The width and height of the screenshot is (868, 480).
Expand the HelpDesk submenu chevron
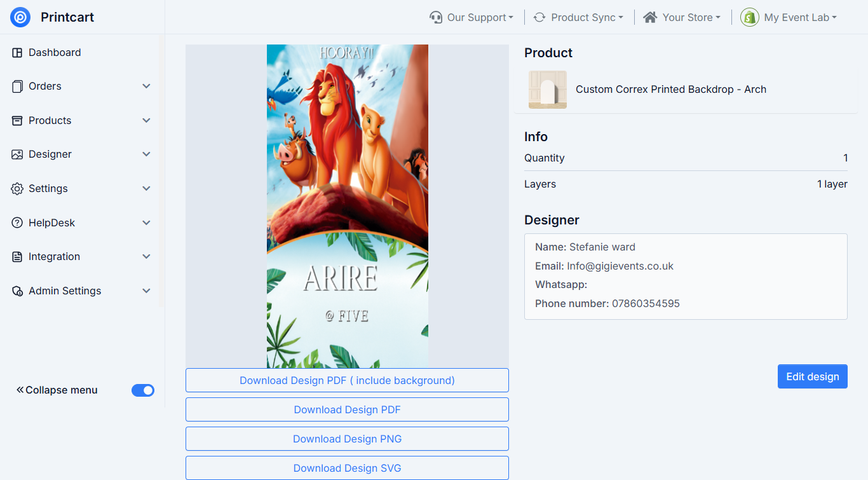[146, 223]
